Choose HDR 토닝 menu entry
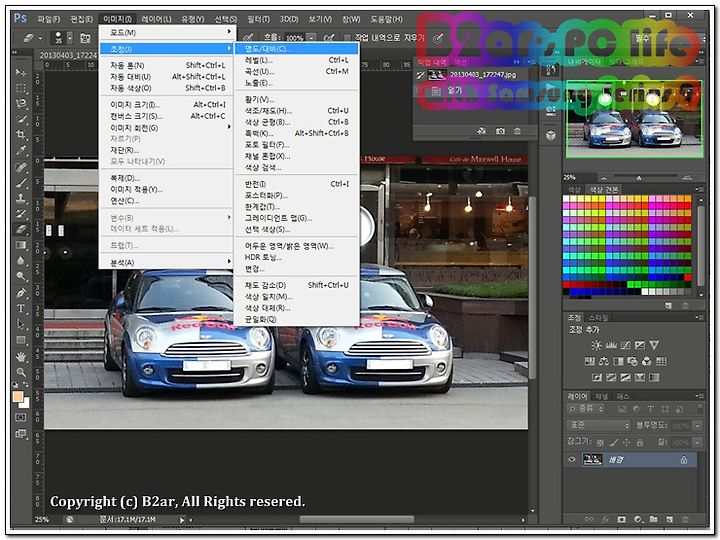This screenshot has height=540, width=720. pyautogui.click(x=296, y=258)
